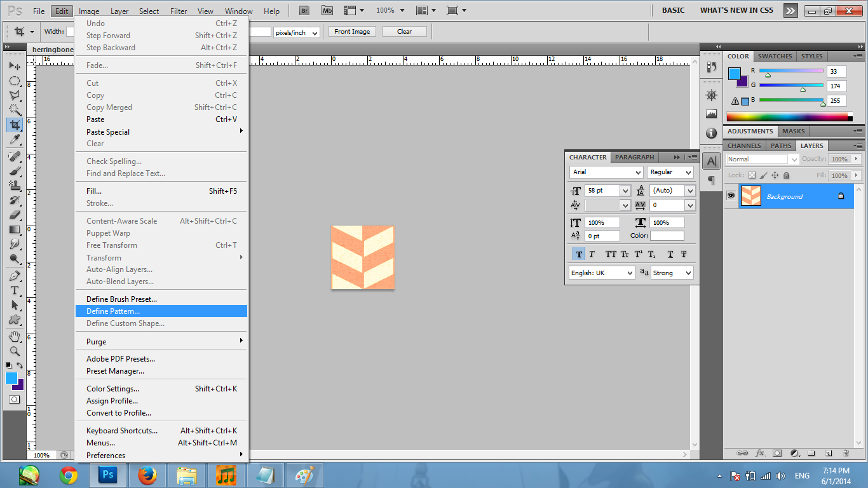Hide the Background layer using eye icon
868x488 pixels.
[731, 196]
